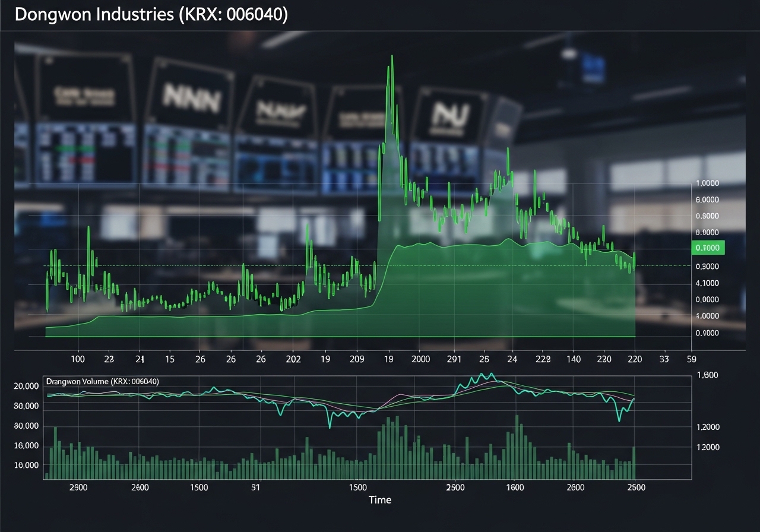The height and width of the screenshot is (532, 760).
Task: Click the 228 label on price time axis
Action: (x=543, y=359)
